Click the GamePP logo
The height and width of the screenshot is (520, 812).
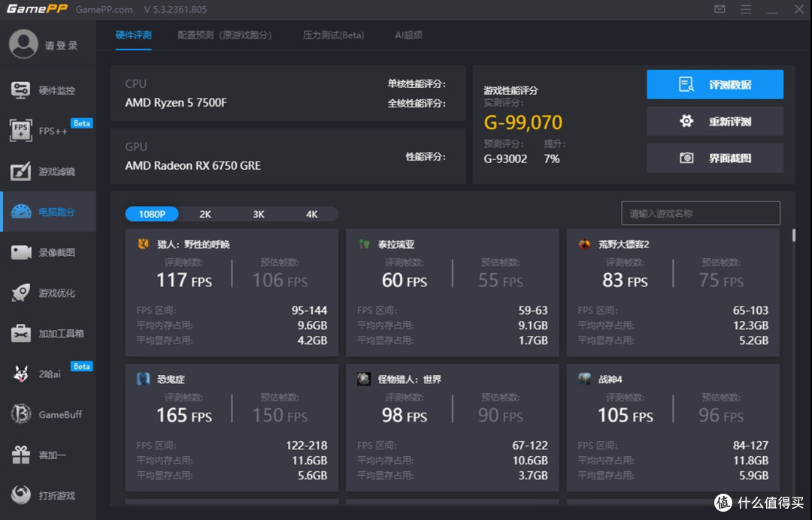(x=37, y=9)
